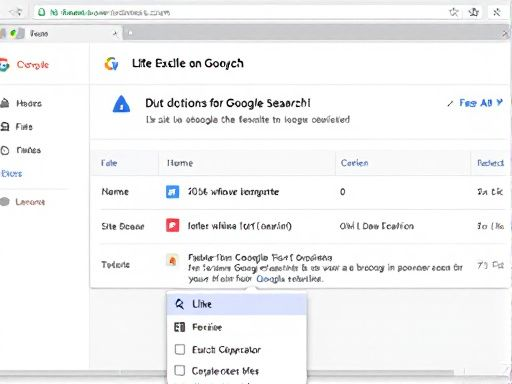Sort by 'Reded' column header
The width and height of the screenshot is (512, 384).
pos(490,163)
